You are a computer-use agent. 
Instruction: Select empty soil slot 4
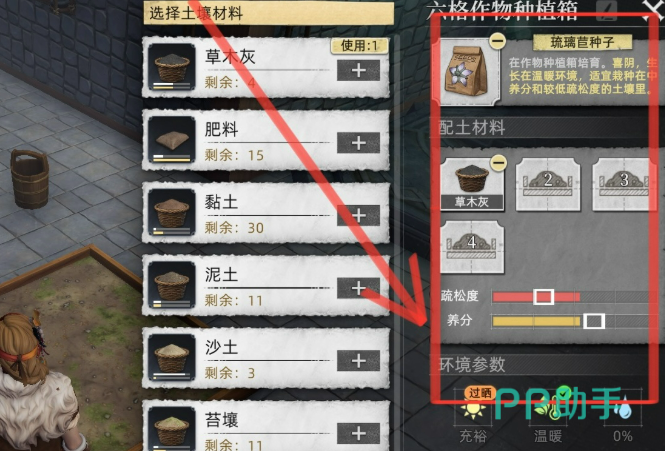click(472, 247)
